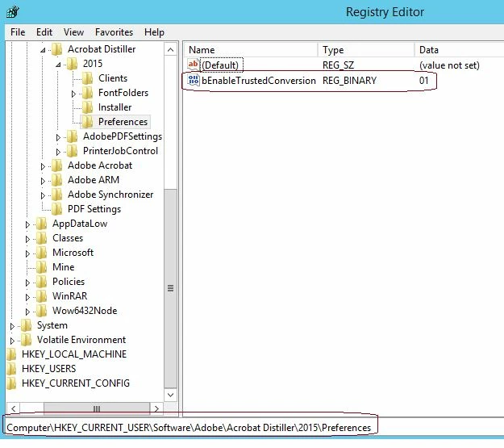This screenshot has width=504, height=448.
Task: Click the AdobePDFSettings folder icon
Action: coord(73,136)
